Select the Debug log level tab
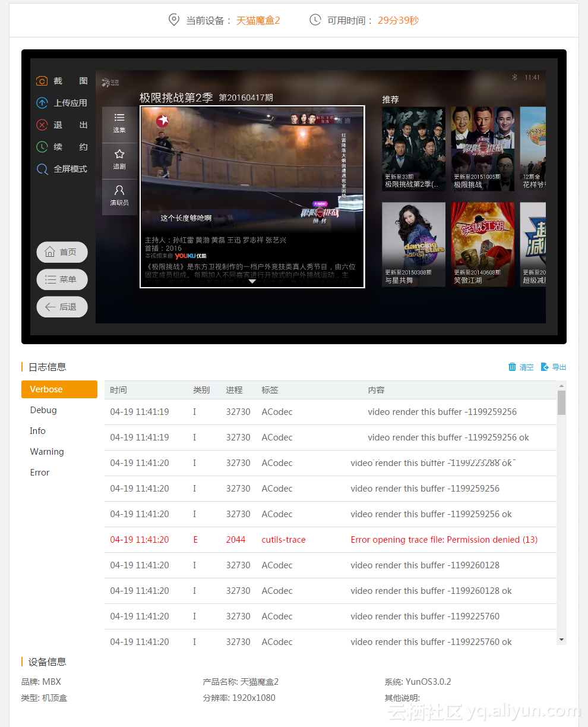 pyautogui.click(x=43, y=410)
